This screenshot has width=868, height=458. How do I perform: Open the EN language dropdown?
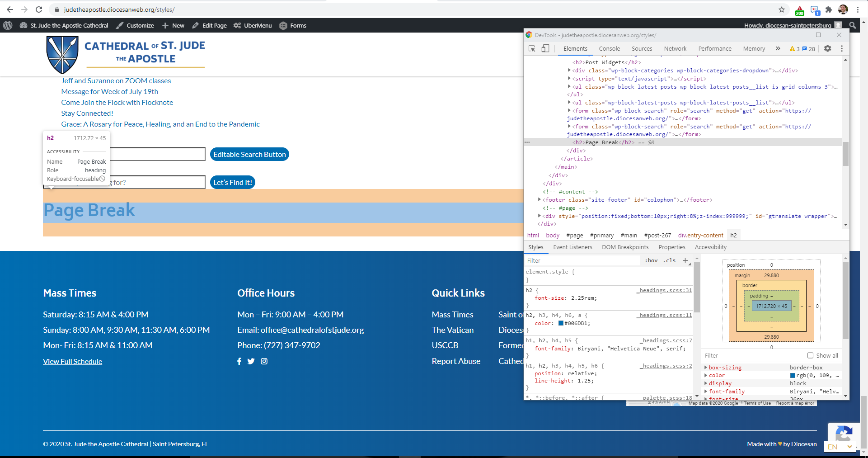coord(840,447)
